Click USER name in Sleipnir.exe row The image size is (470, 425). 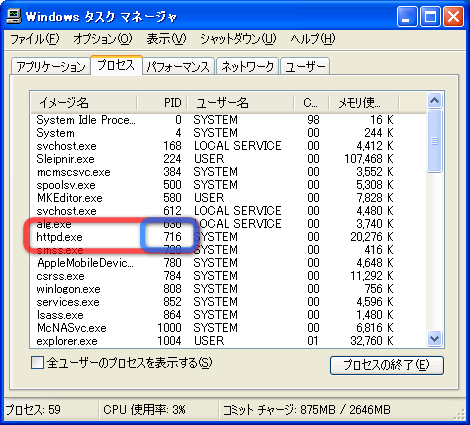pyautogui.click(x=209, y=159)
